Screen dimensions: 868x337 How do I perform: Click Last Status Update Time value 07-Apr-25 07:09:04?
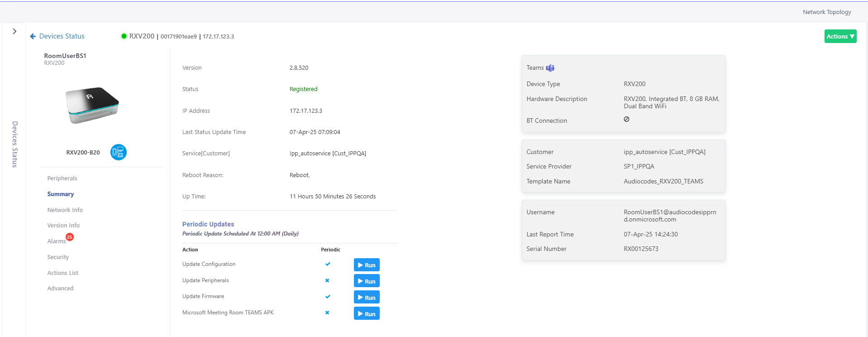pos(315,132)
